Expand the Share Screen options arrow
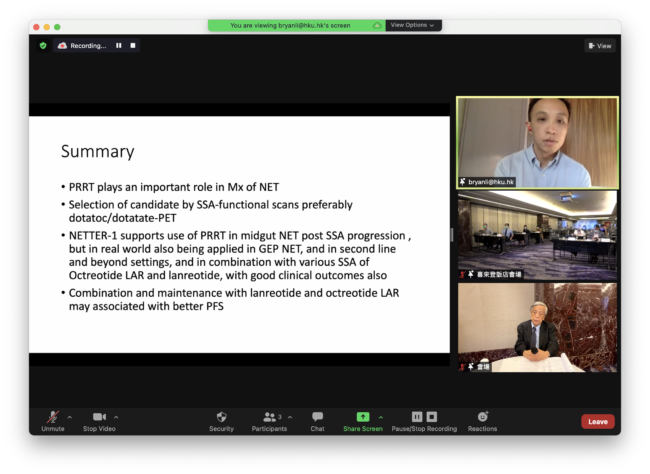This screenshot has width=650, height=474. click(380, 417)
